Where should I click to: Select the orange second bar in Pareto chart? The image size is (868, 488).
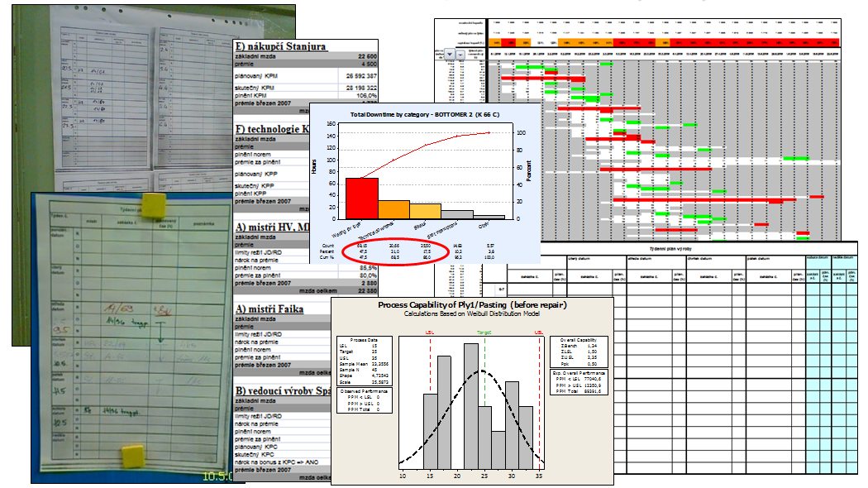(394, 209)
